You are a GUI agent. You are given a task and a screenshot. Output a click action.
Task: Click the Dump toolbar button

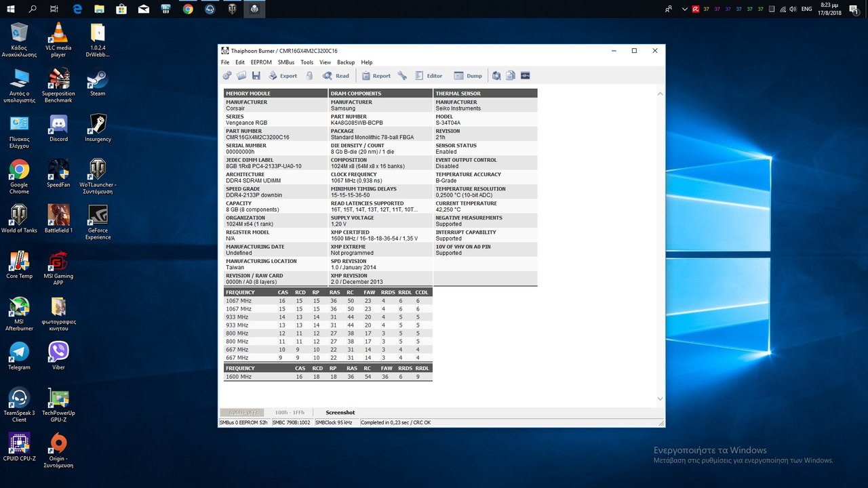coord(468,76)
